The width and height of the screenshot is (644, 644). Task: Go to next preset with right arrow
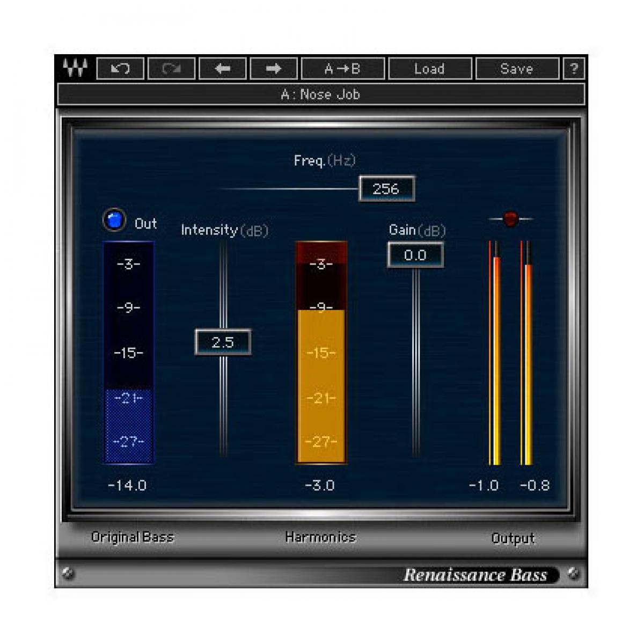click(x=274, y=69)
